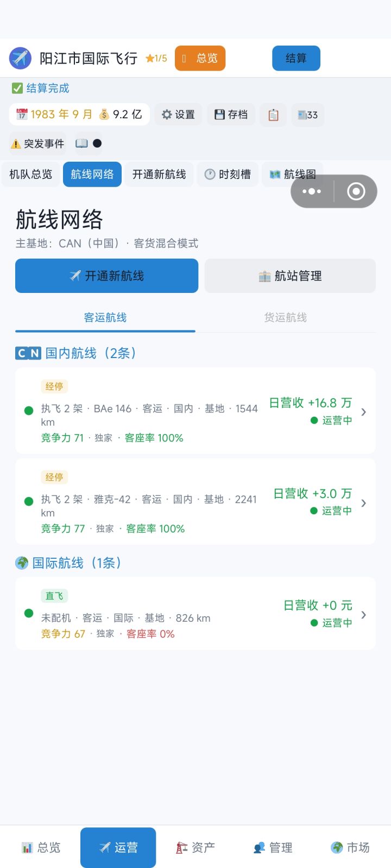Open the book guide icon
This screenshot has height=868, width=391.
(81, 143)
